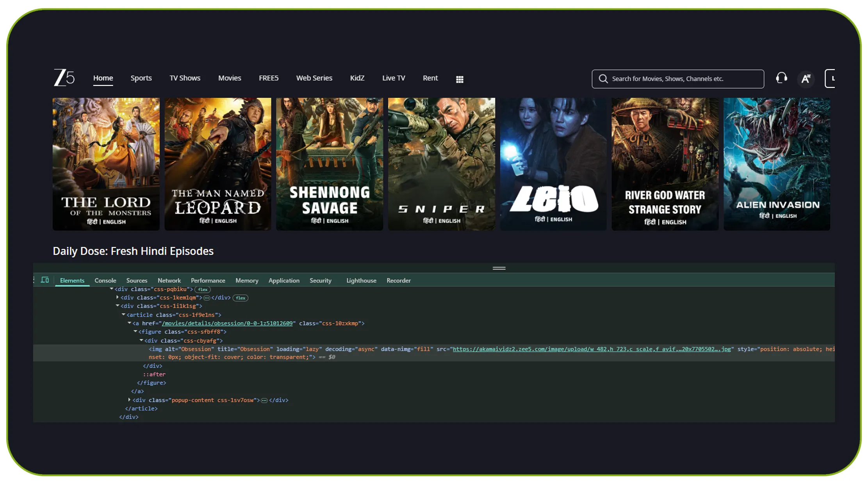Expand the popup-content css-1sv7osw node

coord(129,400)
